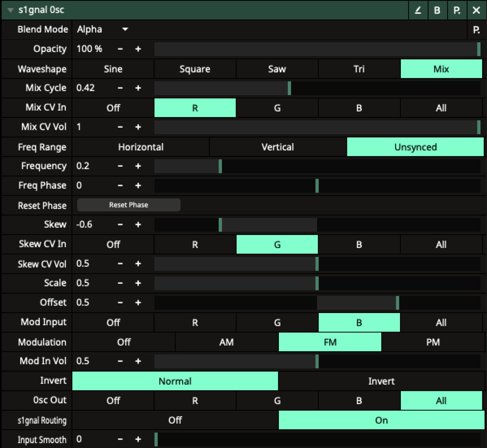Remove effect with the X icon

pyautogui.click(x=476, y=10)
